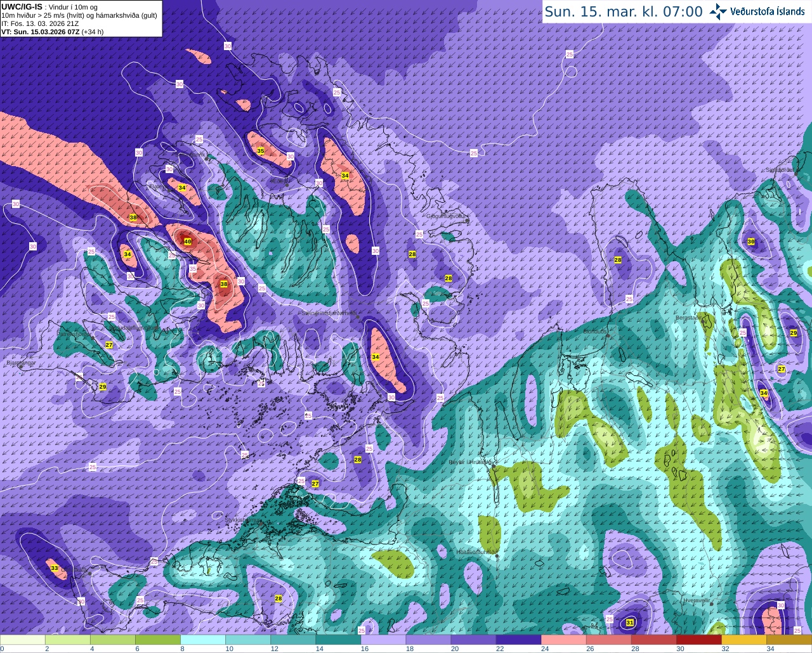Viewport: 812px width, 653px height.
Task: Click the Bolungarvík station label
Action: point(191,155)
